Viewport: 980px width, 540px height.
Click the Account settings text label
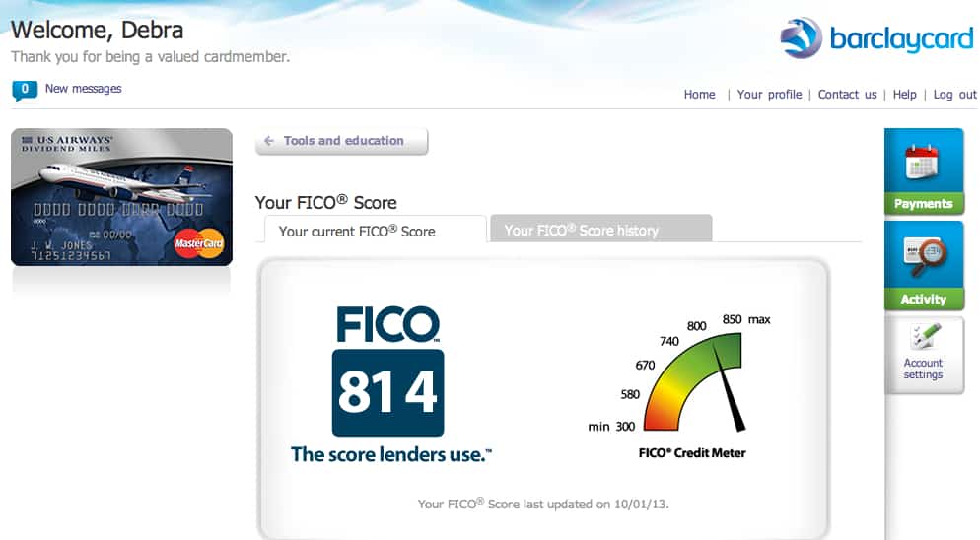click(923, 369)
